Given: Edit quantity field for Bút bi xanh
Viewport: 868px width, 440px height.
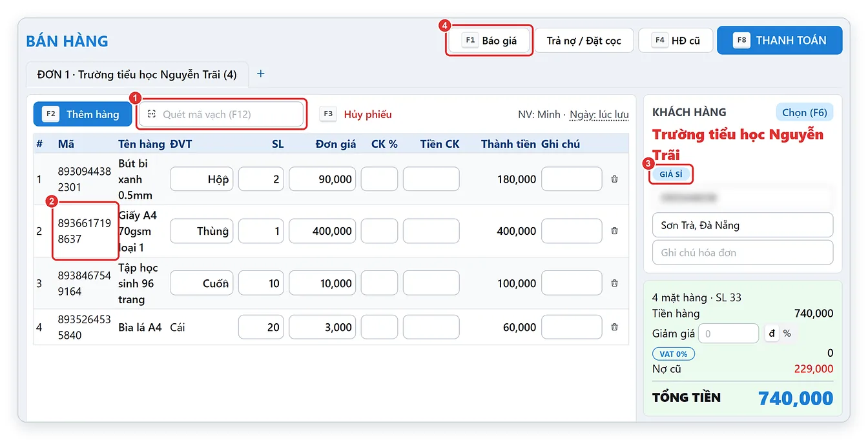Looking at the screenshot, I should point(261,179).
